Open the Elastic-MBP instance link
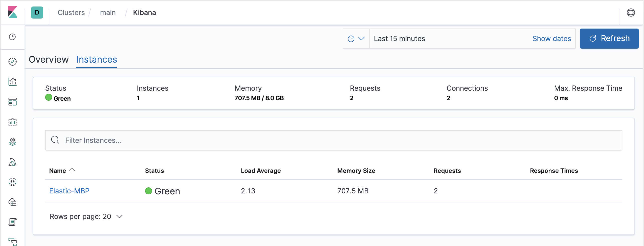 point(69,191)
